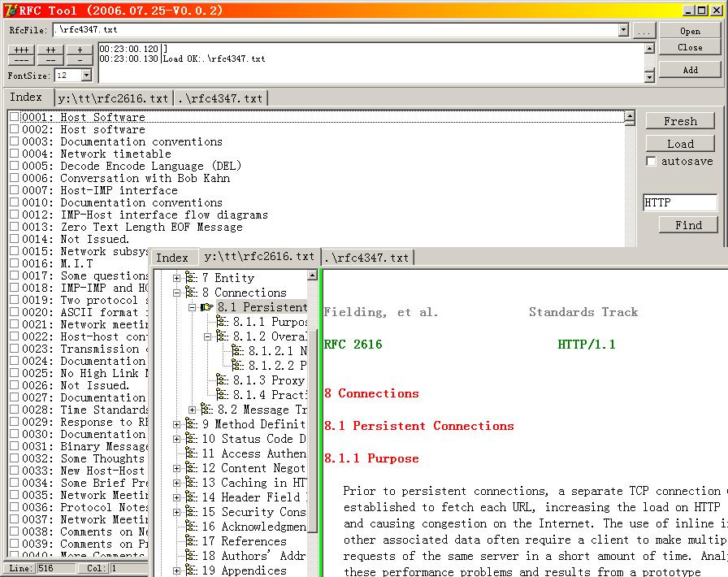Click the RFC Tool title bar app icon
The width and height of the screenshot is (728, 577).
pos(11,11)
